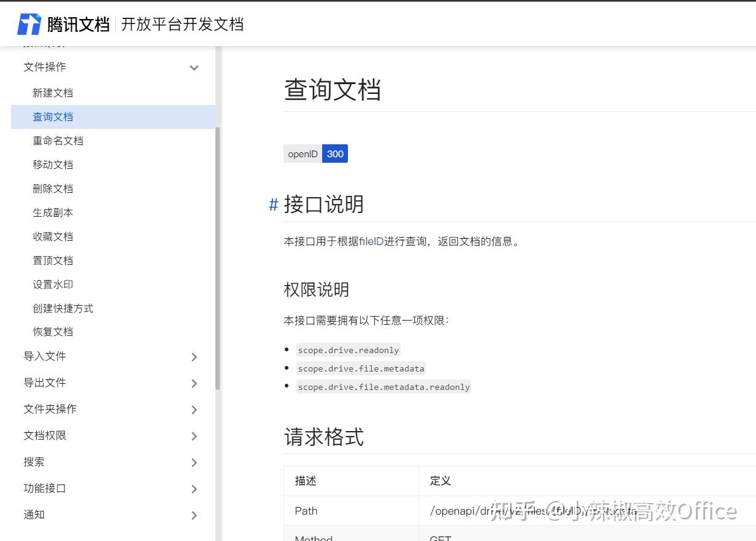This screenshot has height=541, width=756.
Task: Click the openID 300 badge
Action: pos(315,154)
